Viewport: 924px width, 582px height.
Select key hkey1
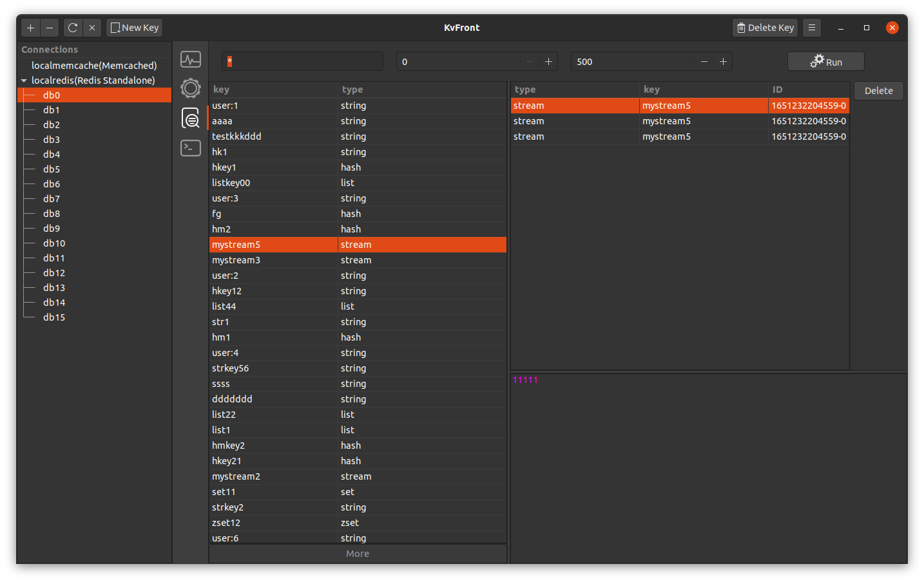pyautogui.click(x=358, y=167)
